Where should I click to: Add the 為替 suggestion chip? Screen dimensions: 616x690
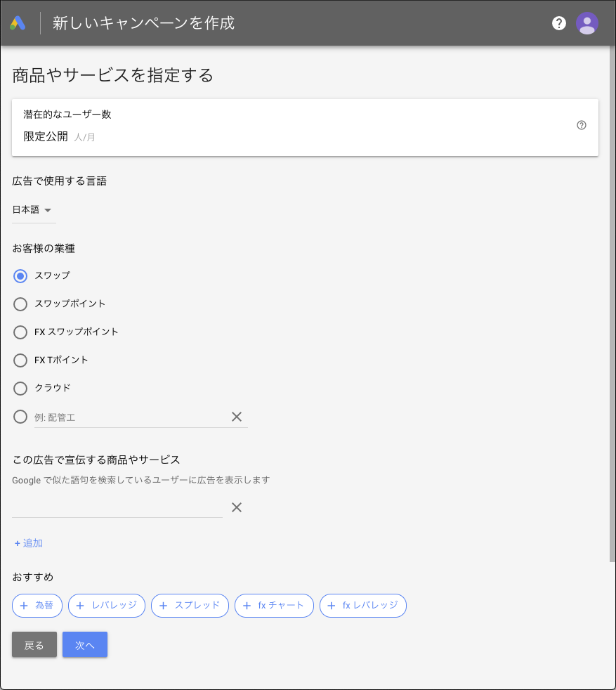coord(37,606)
